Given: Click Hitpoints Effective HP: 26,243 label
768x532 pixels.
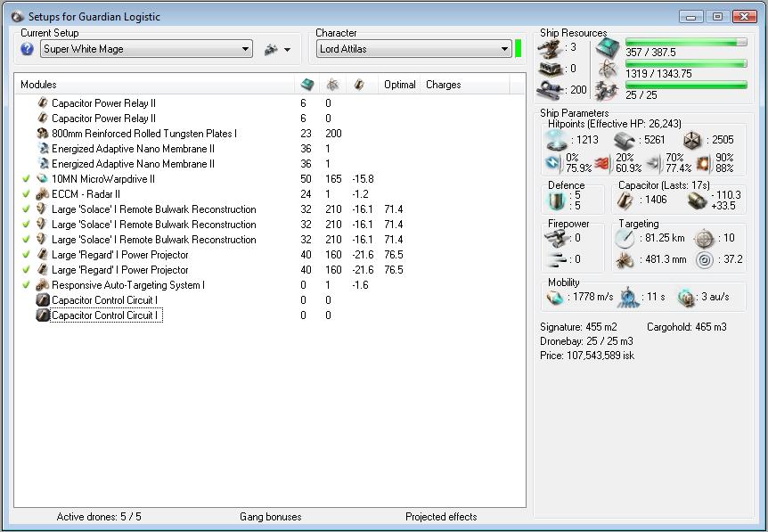Looking at the screenshot, I should pyautogui.click(x=614, y=124).
